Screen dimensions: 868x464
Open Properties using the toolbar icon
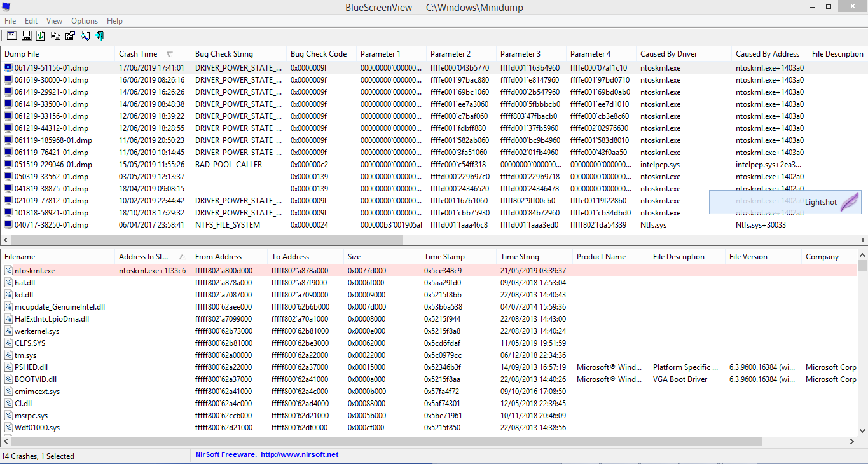tap(70, 36)
